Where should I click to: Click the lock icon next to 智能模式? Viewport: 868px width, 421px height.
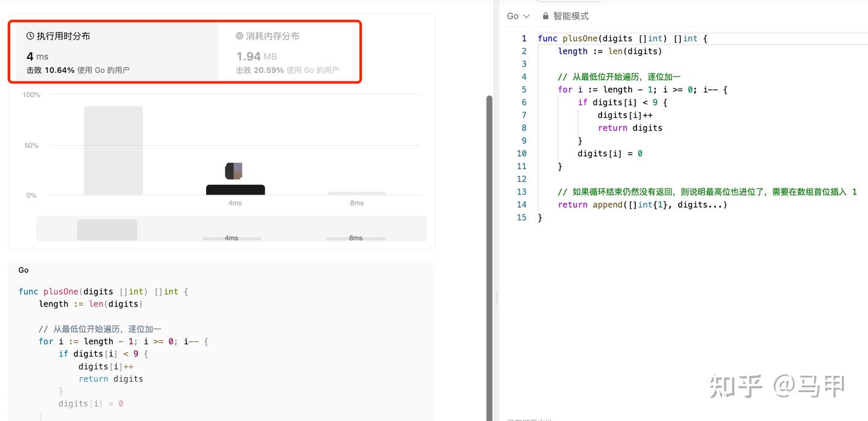[x=546, y=16]
